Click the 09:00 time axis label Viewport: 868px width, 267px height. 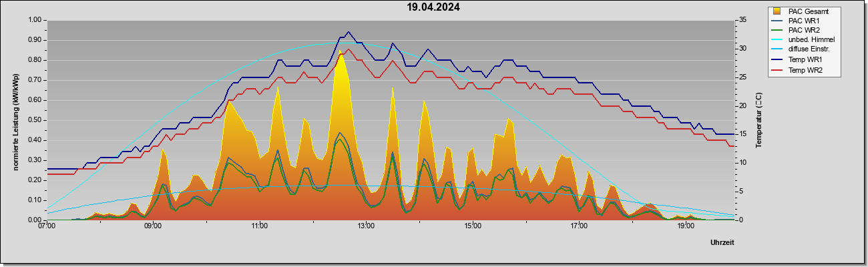tap(153, 226)
